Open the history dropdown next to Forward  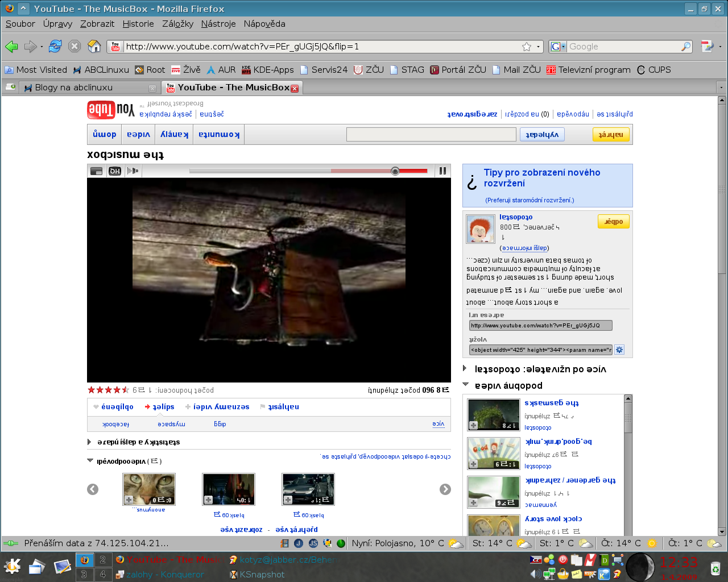[x=42, y=47]
